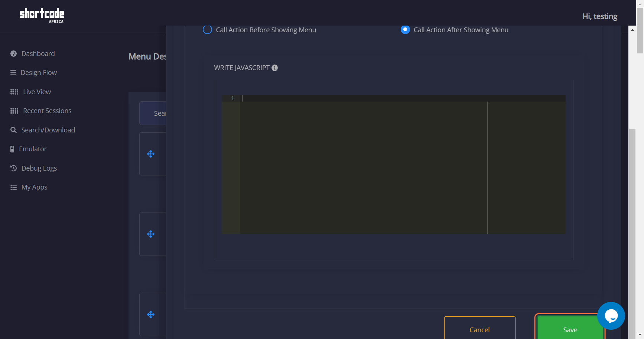The width and height of the screenshot is (644, 339).
Task: Click the Recent Sessions grid icon
Action: pos(14,111)
